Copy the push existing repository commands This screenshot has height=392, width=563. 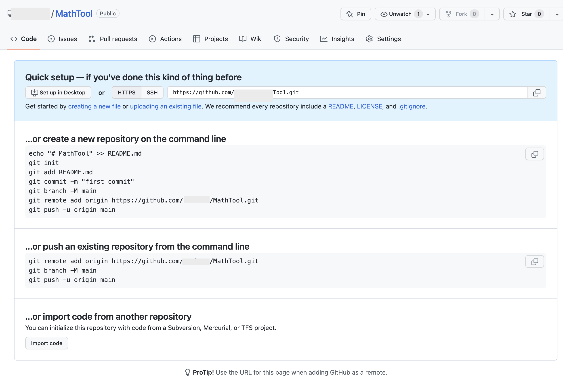pos(534,261)
